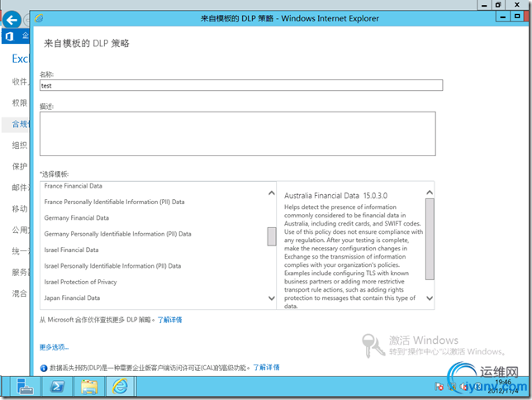This screenshot has width=532, height=400.
Task: Open File Explorer from the taskbar
Action: tap(89, 387)
